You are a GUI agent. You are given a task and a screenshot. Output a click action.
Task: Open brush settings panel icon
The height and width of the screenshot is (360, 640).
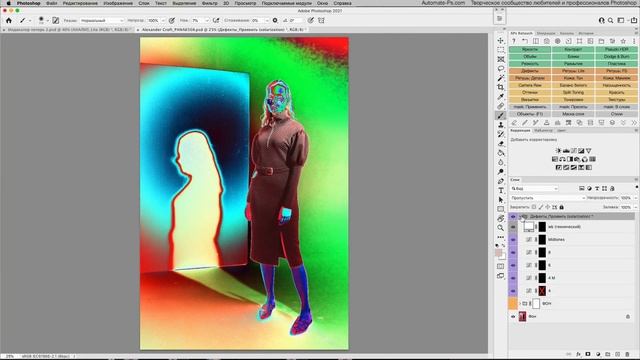[x=56, y=20]
